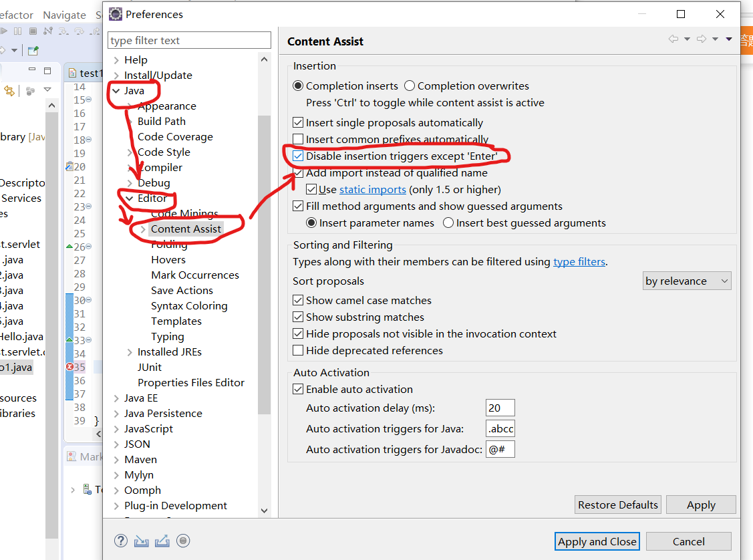
Task: Click the Suspend icon in Eclipse toolbar
Action: 18,31
